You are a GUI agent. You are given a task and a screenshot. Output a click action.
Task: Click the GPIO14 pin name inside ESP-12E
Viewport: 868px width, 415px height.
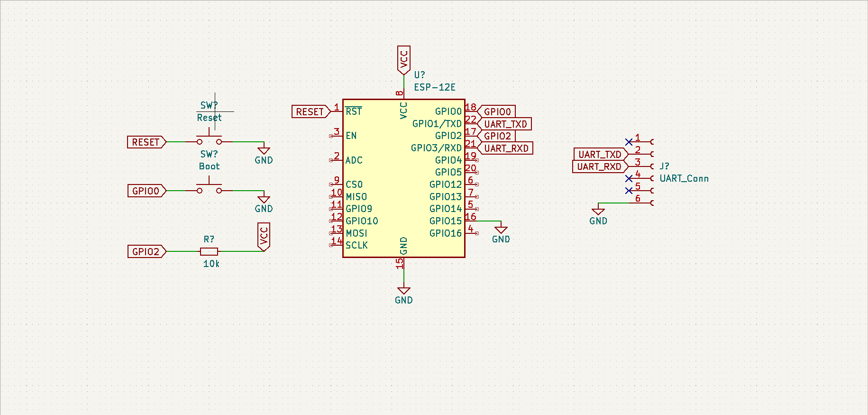446,209
